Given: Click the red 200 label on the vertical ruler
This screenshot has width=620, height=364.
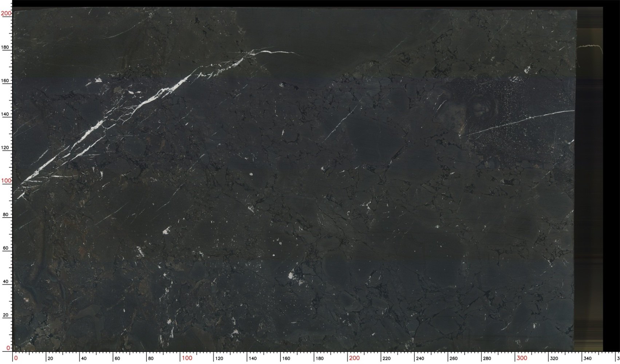Looking at the screenshot, I should pos(6,13).
